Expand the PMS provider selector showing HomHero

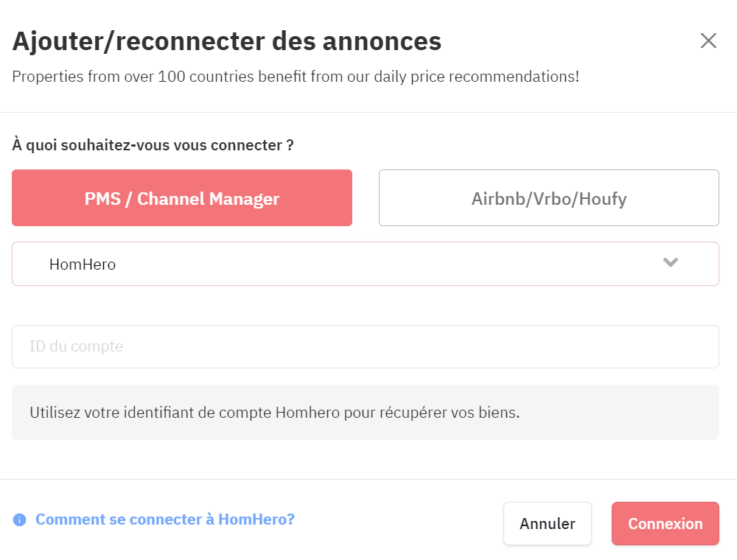tap(366, 264)
